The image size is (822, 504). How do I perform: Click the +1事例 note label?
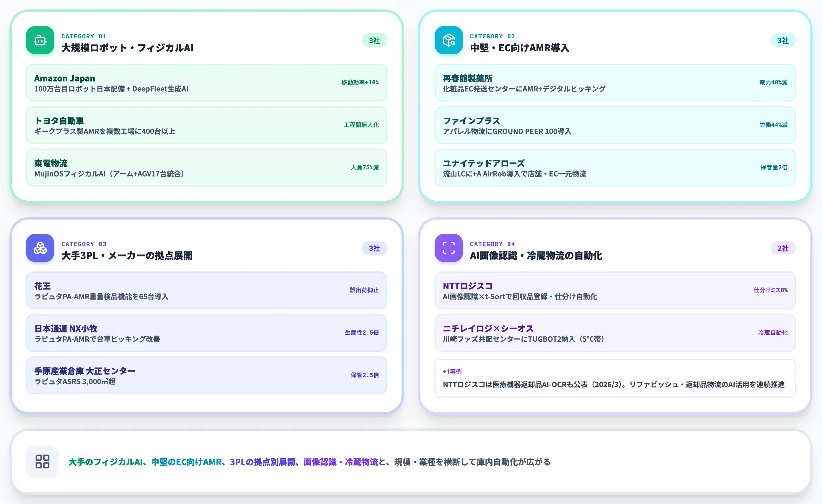pos(452,371)
